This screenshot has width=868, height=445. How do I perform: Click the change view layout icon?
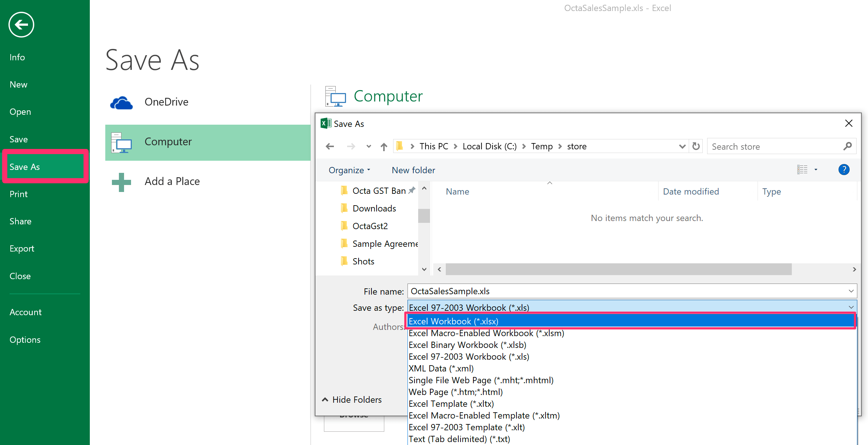802,170
